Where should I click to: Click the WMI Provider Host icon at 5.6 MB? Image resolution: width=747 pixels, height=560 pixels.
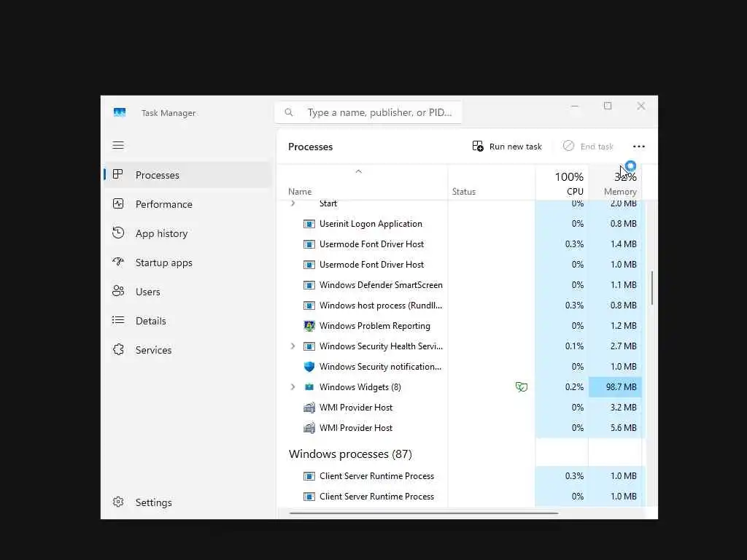click(309, 428)
